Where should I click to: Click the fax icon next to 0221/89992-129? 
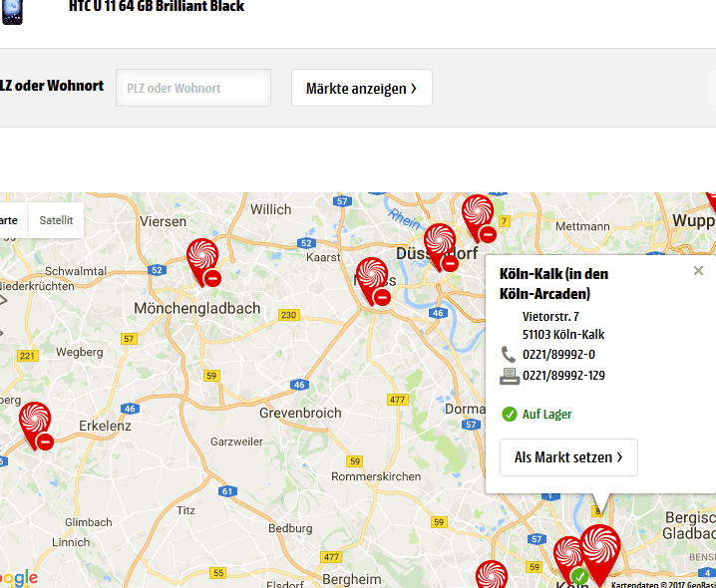pos(510,376)
